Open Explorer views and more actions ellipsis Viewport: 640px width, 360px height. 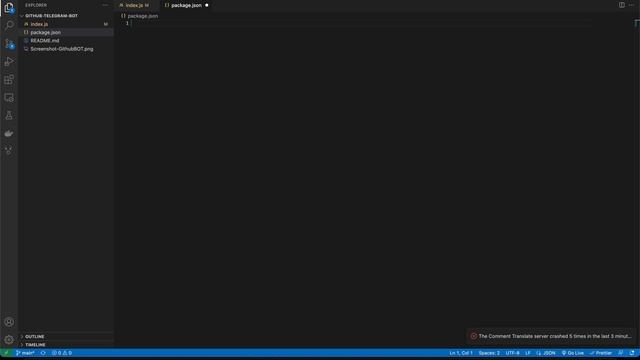point(105,5)
